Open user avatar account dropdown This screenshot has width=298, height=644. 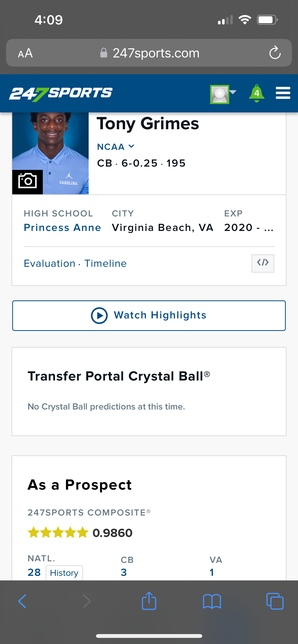(223, 94)
